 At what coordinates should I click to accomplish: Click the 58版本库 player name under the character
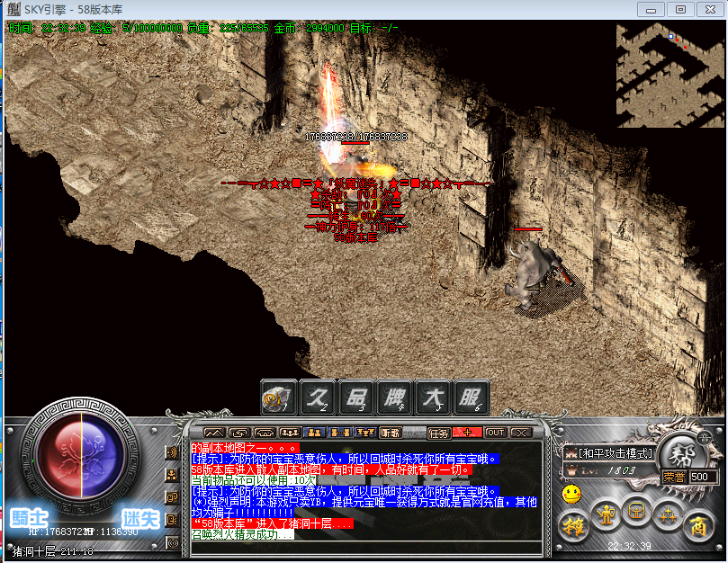tap(355, 237)
